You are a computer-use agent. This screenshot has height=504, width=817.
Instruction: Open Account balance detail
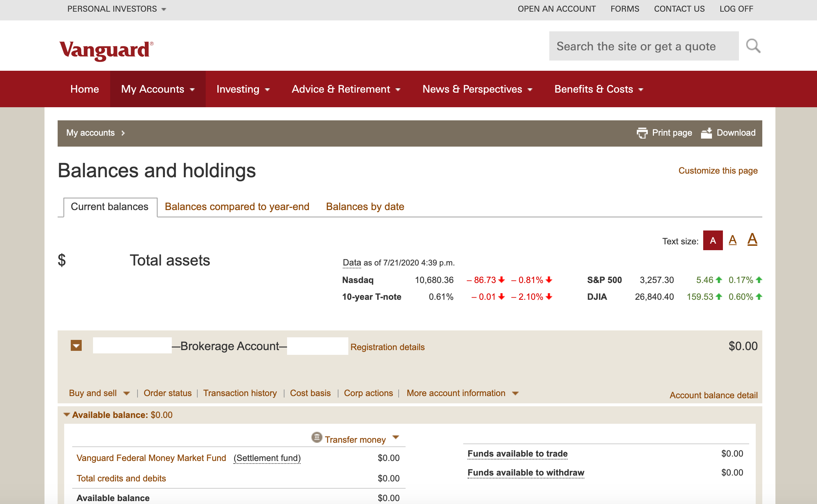(713, 395)
